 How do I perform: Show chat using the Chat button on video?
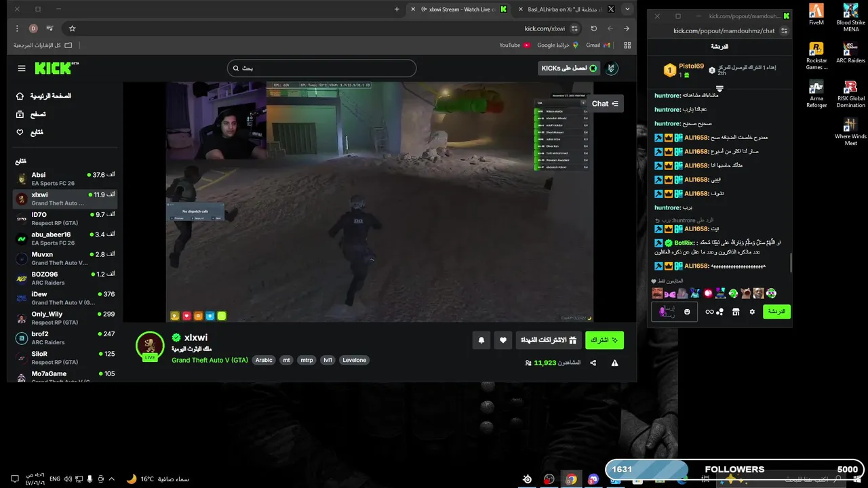[605, 104]
